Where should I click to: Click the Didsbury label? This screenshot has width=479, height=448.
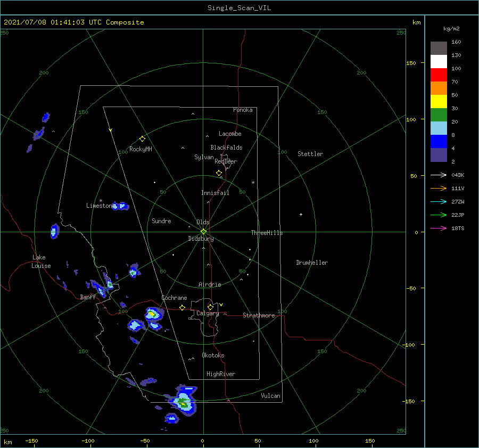click(x=201, y=239)
